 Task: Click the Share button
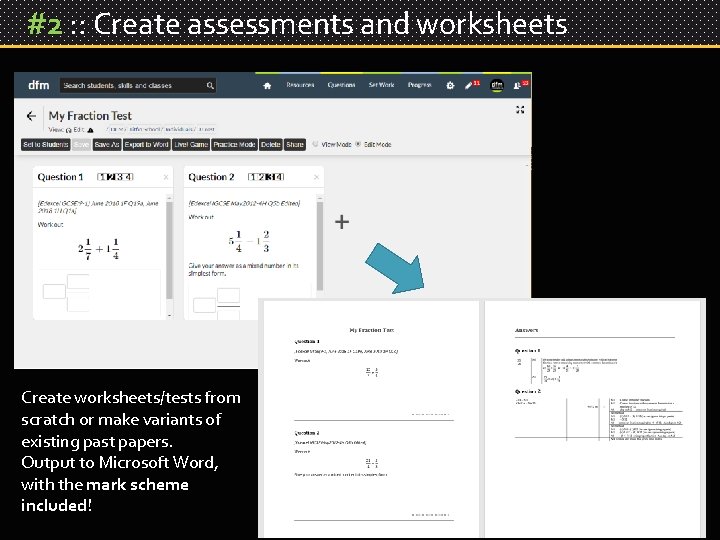coord(295,145)
